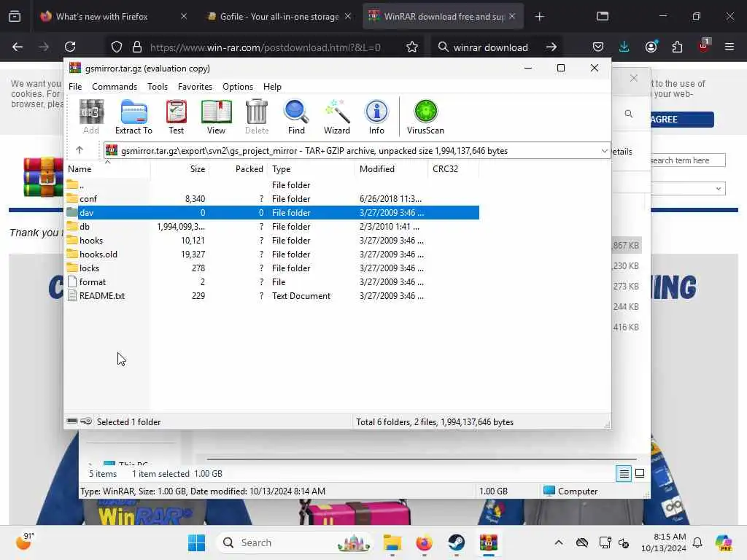Click the Add toolbar icon
The image size is (747, 560).
[x=91, y=117]
